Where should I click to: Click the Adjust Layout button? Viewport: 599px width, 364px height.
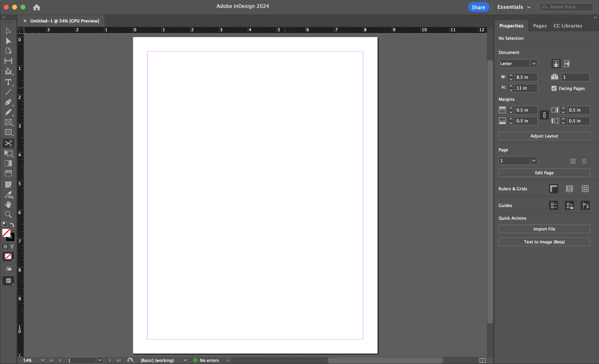tap(544, 135)
